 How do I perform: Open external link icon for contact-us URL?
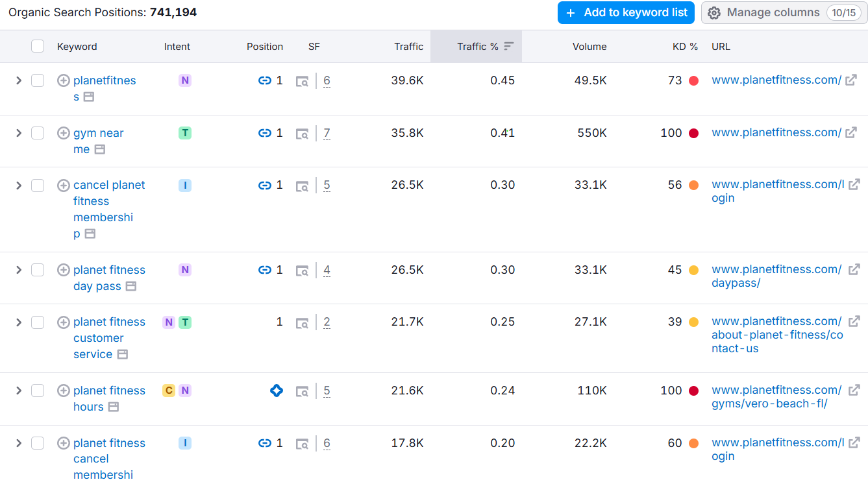tap(854, 321)
